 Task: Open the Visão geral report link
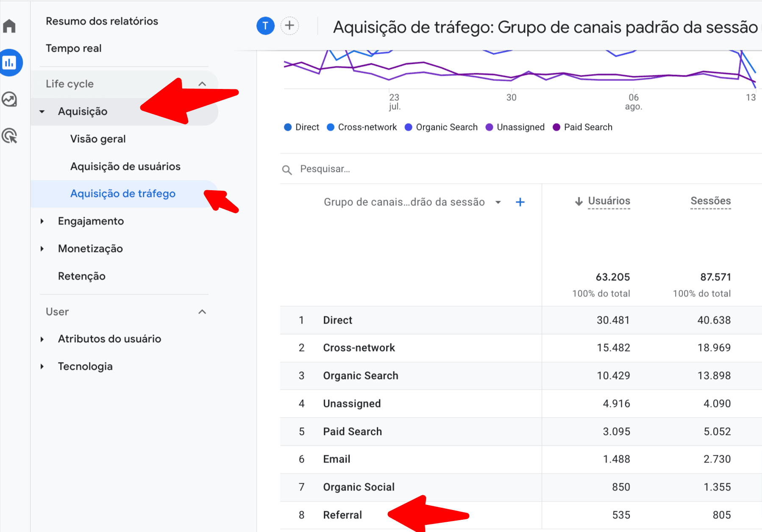point(98,139)
